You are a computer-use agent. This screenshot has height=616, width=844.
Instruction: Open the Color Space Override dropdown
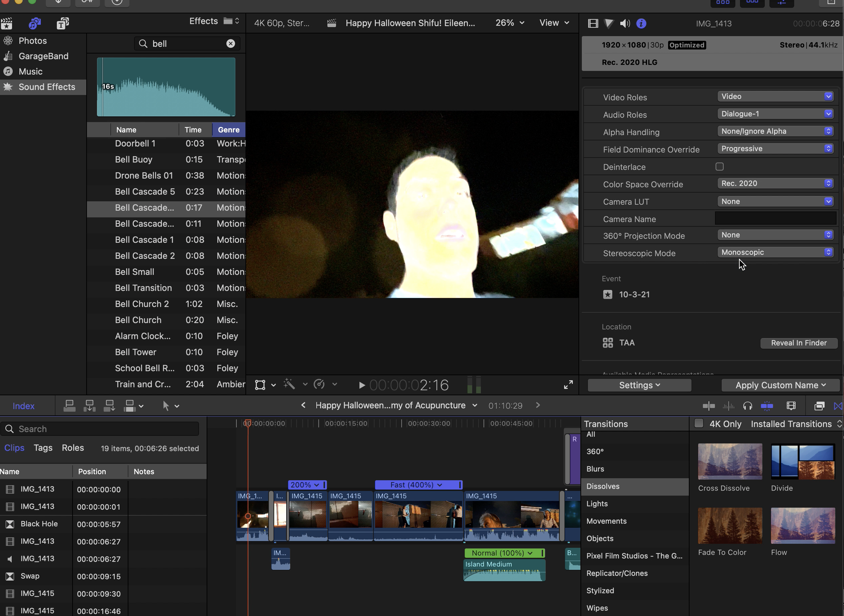point(775,184)
